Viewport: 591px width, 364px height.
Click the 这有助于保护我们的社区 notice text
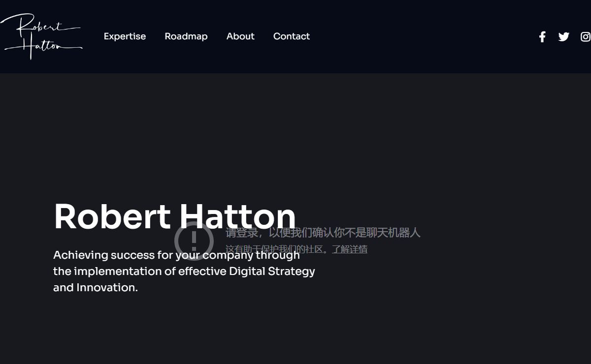coord(276,249)
